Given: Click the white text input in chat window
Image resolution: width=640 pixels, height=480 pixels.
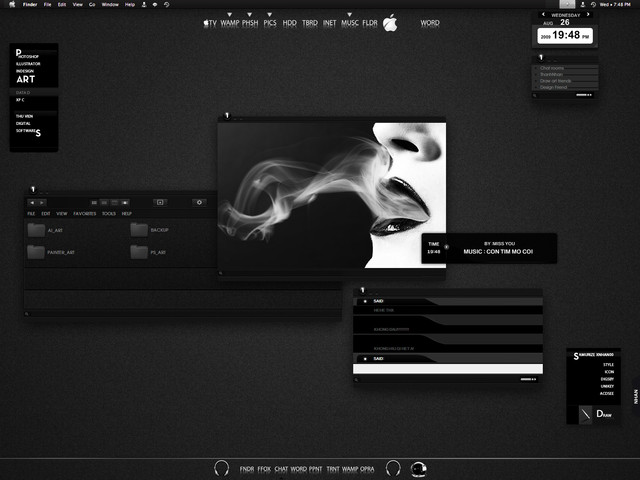Looking at the screenshot, I should click(x=448, y=369).
